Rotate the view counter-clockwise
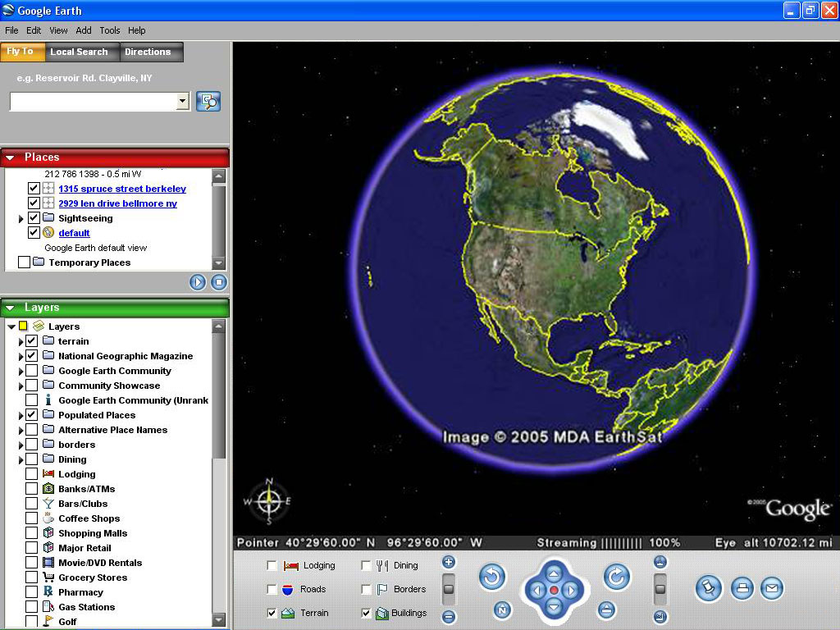Viewport: 840px width, 630px height. [x=492, y=577]
